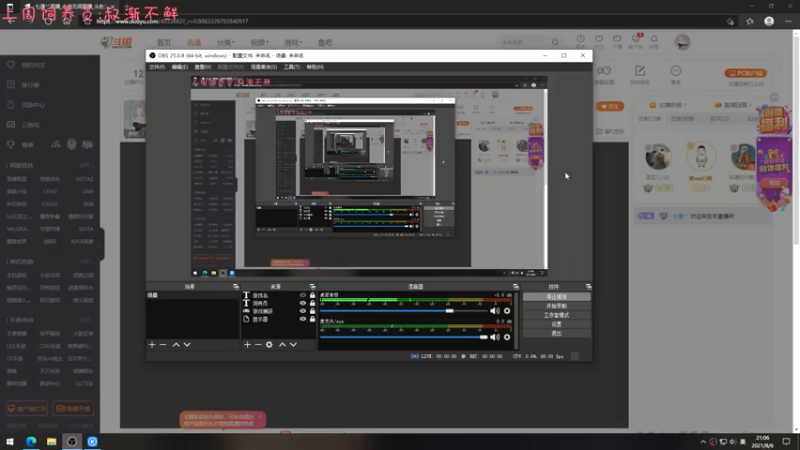Expand the 分类 category dropdown in Douyu navigation
This screenshot has width=800, height=450.
226,42
